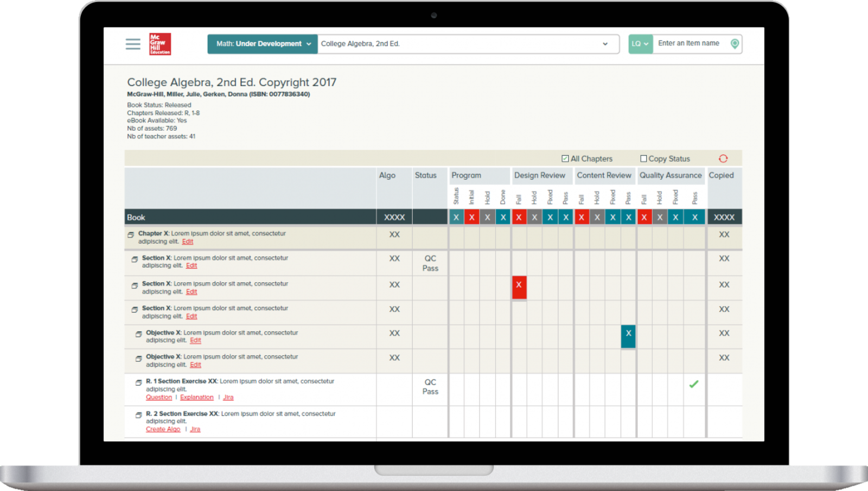Viewport: 868px width, 491px height.
Task: Click Chapters Released: R, 1-8 text
Action: tap(163, 113)
